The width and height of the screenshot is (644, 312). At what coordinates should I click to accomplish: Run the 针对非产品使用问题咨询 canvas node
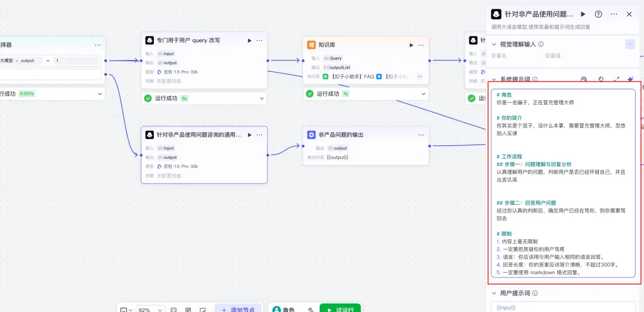[249, 135]
